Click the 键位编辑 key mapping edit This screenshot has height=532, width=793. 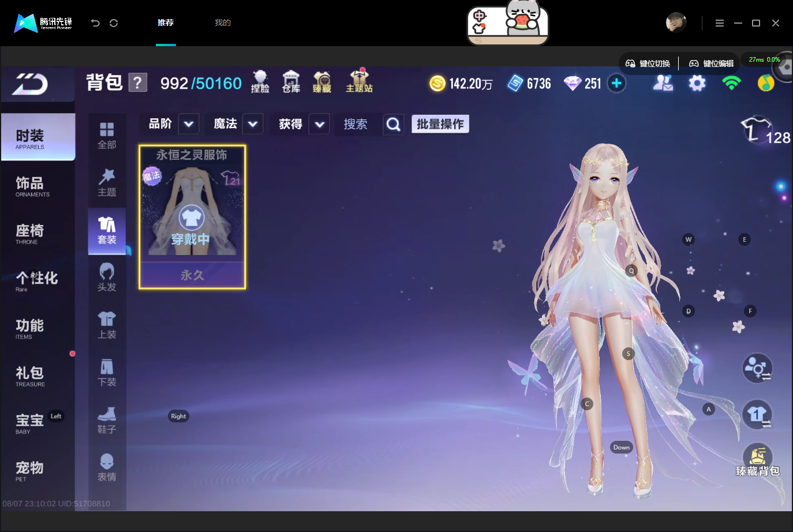coord(712,63)
